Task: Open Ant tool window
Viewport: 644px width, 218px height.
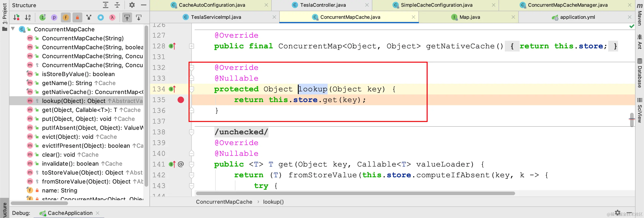Action: pos(640,41)
